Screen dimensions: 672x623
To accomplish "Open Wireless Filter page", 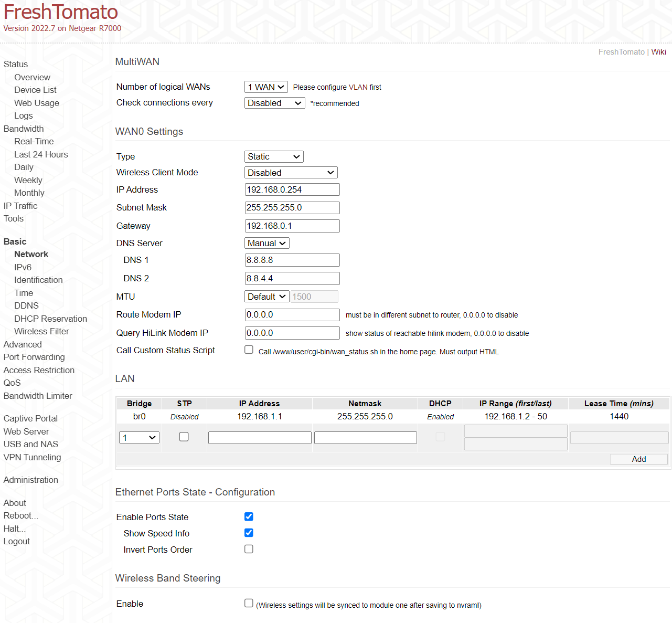I will [x=41, y=331].
